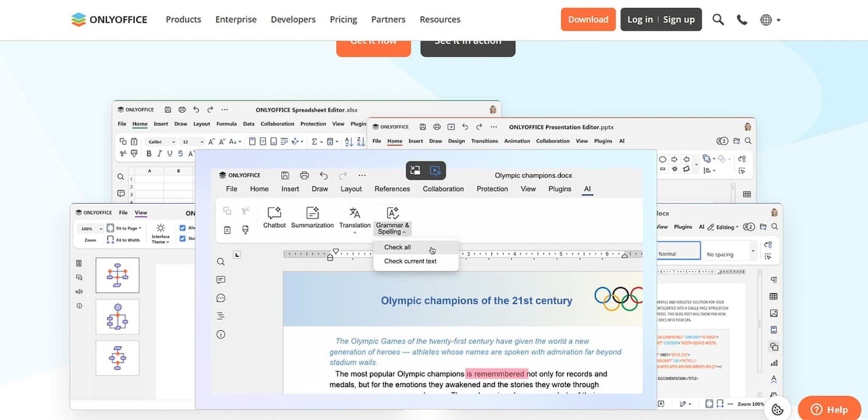Open three-dots menu in Olympic champions titlebar

pos(362,175)
